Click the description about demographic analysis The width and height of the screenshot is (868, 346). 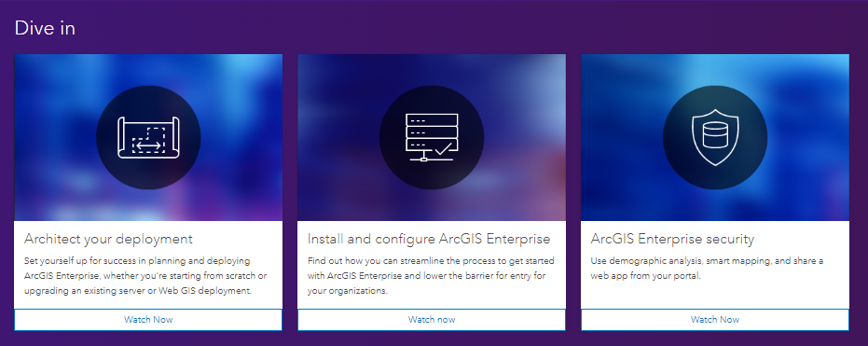pos(699,268)
